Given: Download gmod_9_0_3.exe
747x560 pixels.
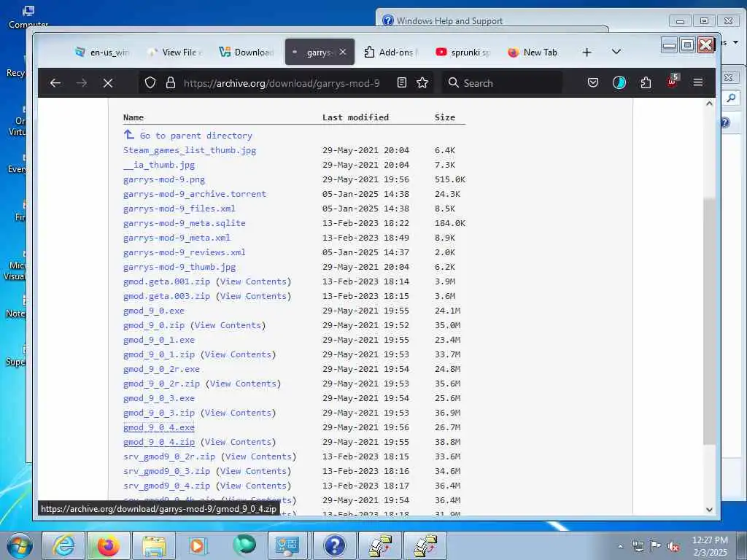Looking at the screenshot, I should [159, 398].
